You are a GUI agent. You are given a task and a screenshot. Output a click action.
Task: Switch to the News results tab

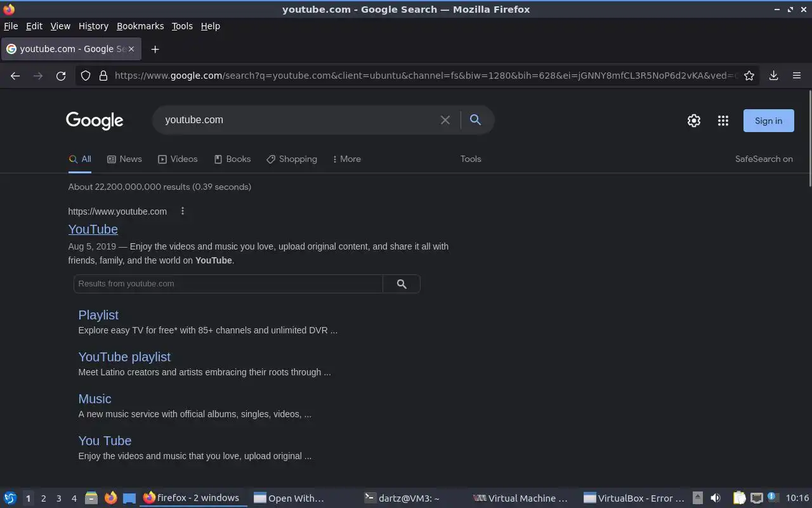click(x=124, y=159)
